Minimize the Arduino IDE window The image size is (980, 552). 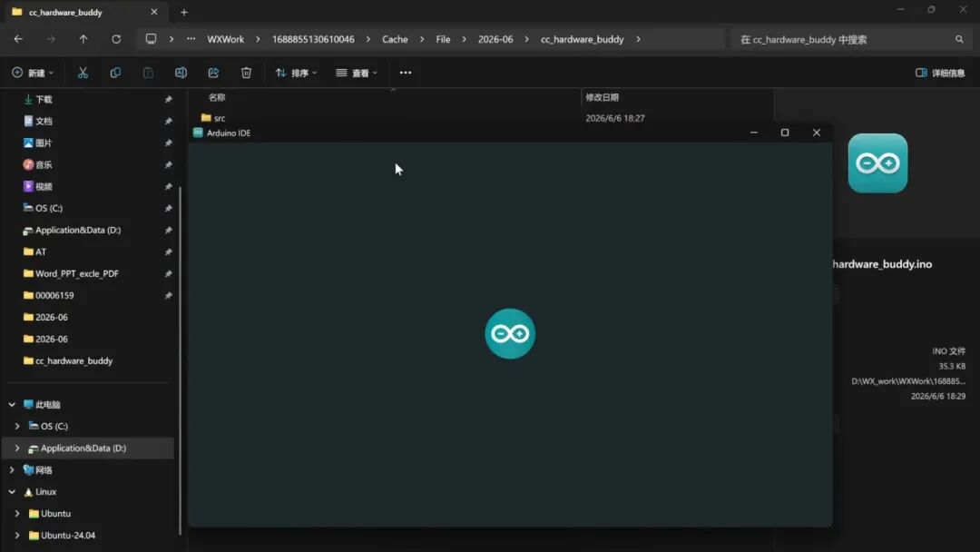click(x=754, y=133)
